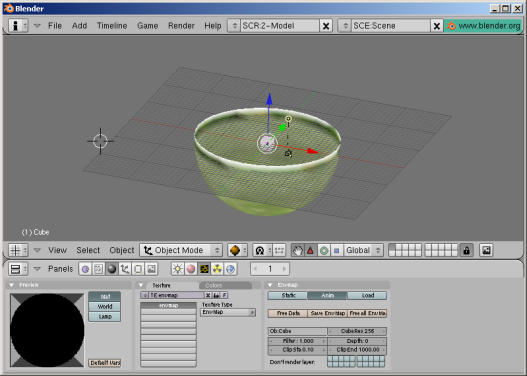This screenshot has height=376, width=527.
Task: Open the Material buttons red sphere icon
Action: tap(191, 269)
